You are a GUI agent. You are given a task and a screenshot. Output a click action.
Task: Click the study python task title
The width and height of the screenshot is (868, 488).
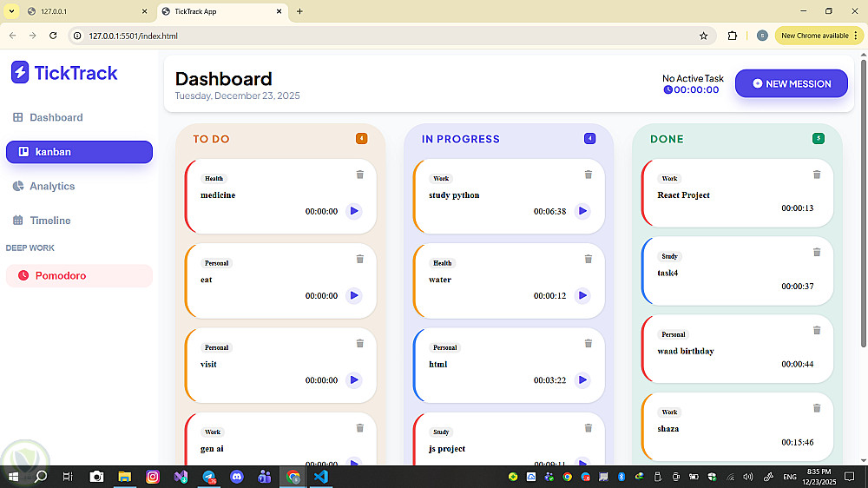pos(454,195)
